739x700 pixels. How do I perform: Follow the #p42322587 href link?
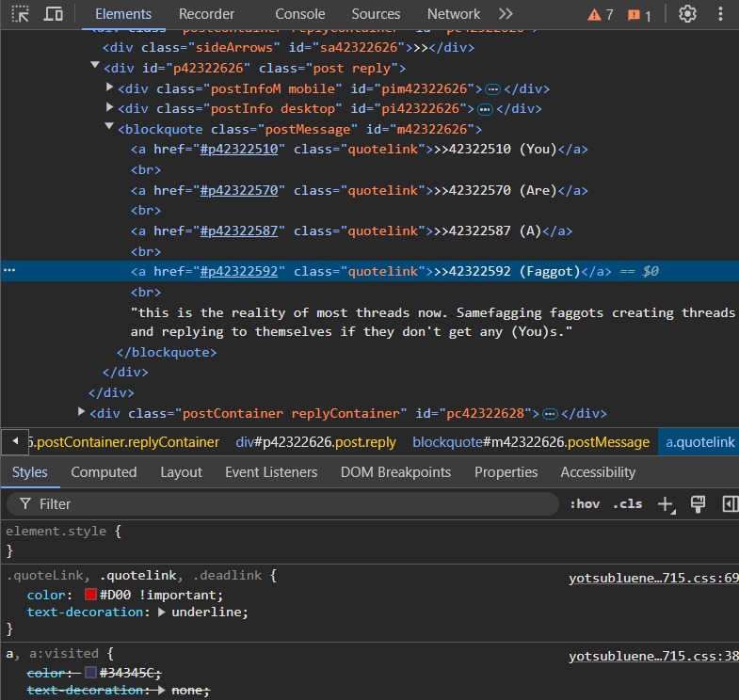(239, 231)
